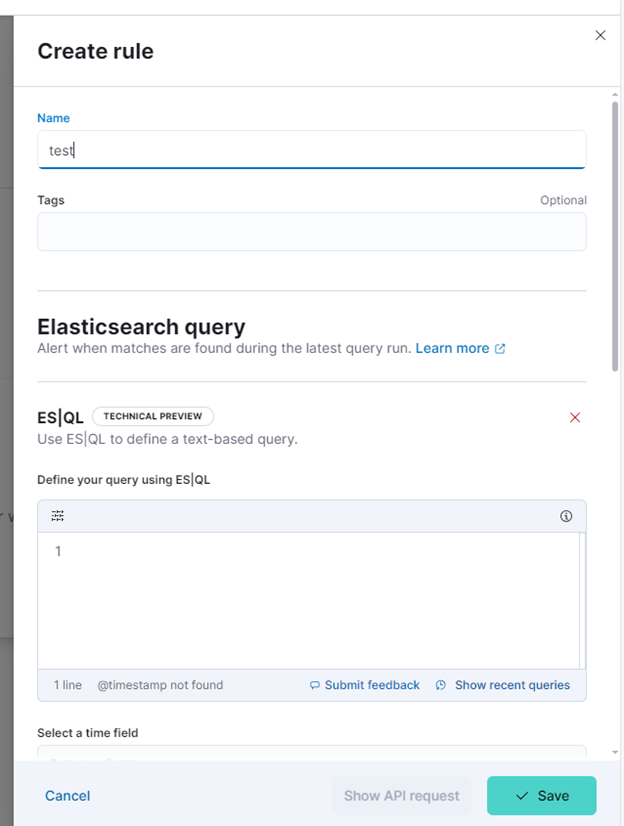Click the speech bubble feedback icon
Viewport: 624px width, 826px height.
[x=314, y=685]
